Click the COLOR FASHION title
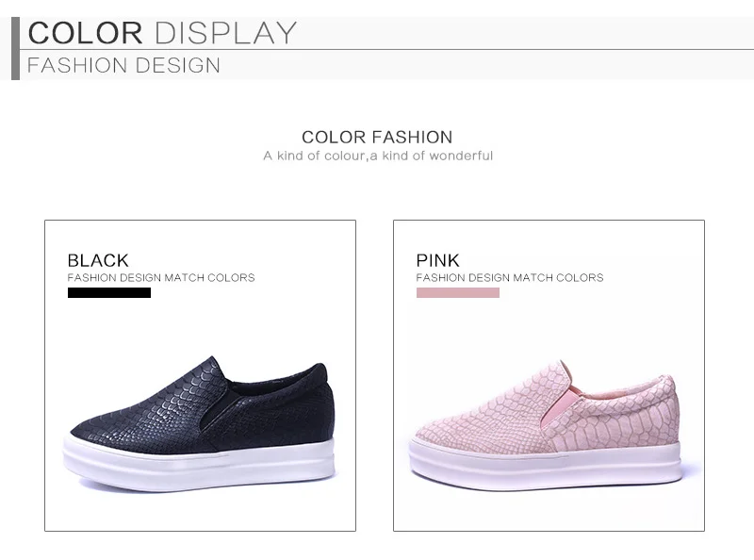Image resolution: width=754 pixels, height=560 pixels. click(377, 137)
